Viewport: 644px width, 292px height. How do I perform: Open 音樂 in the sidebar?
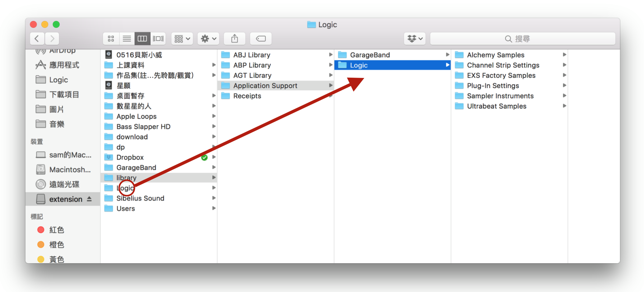tap(57, 124)
